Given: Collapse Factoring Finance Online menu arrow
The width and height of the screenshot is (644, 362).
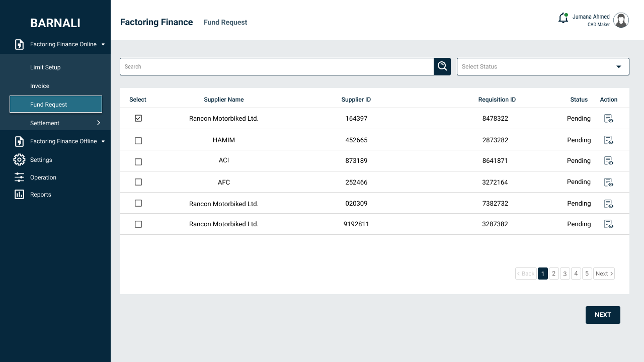Looking at the screenshot, I should [103, 44].
